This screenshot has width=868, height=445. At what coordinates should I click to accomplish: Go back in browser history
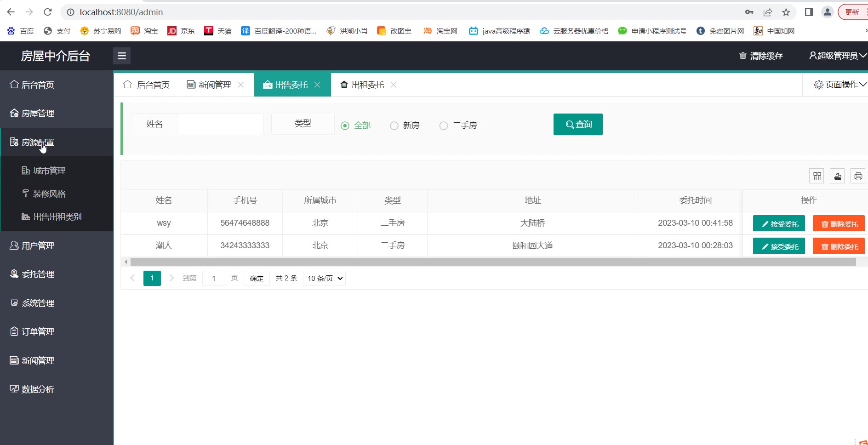(x=11, y=12)
